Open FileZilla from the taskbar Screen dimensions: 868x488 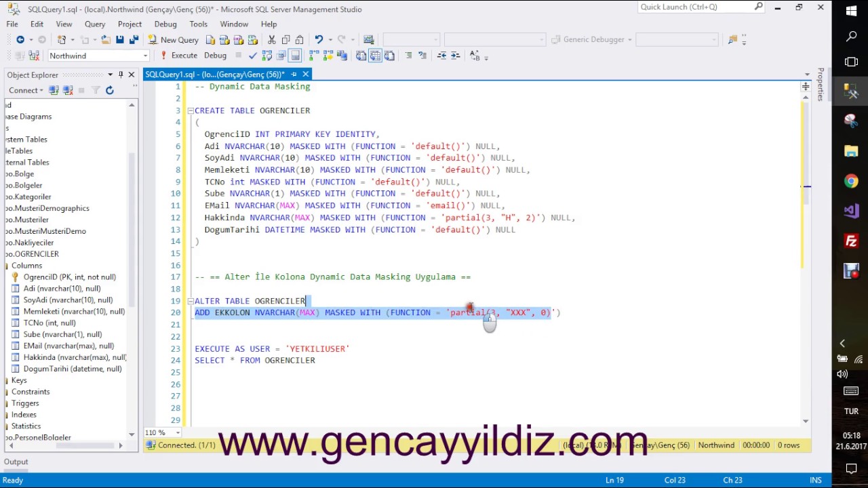pyautogui.click(x=851, y=241)
